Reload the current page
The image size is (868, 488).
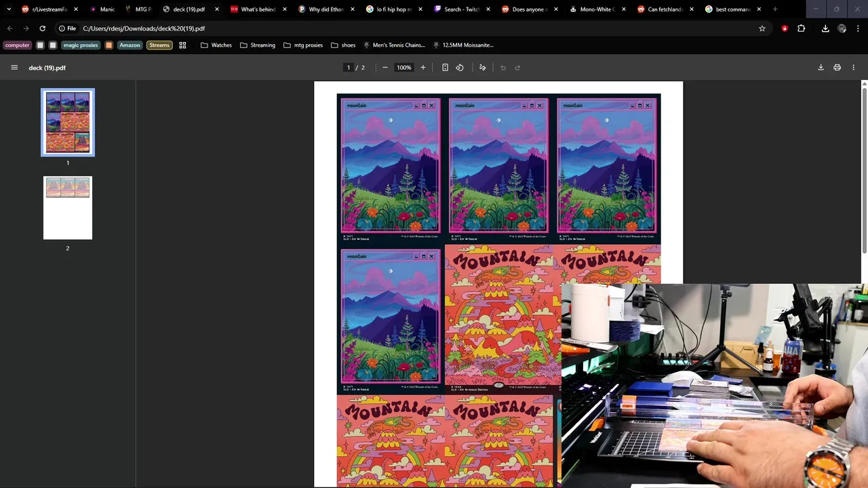click(42, 28)
